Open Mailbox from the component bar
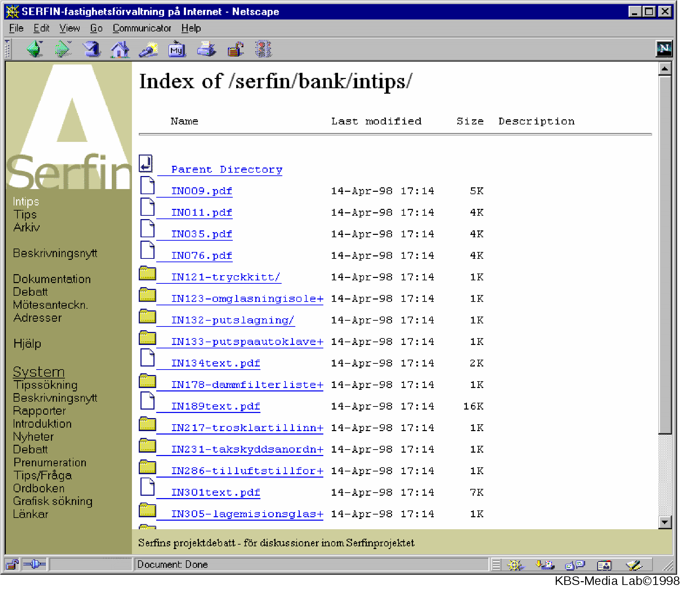The width and height of the screenshot is (700, 601). pos(546,565)
